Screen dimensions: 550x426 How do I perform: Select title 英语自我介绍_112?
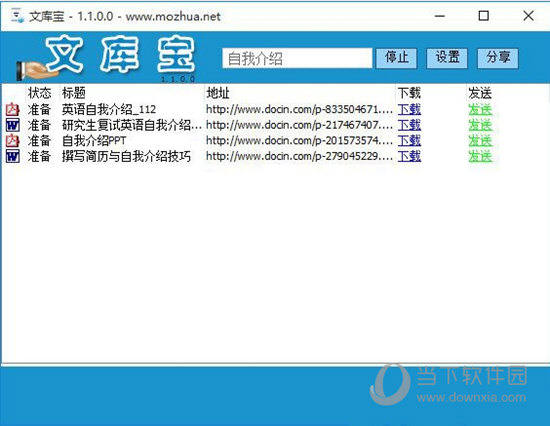click(109, 109)
